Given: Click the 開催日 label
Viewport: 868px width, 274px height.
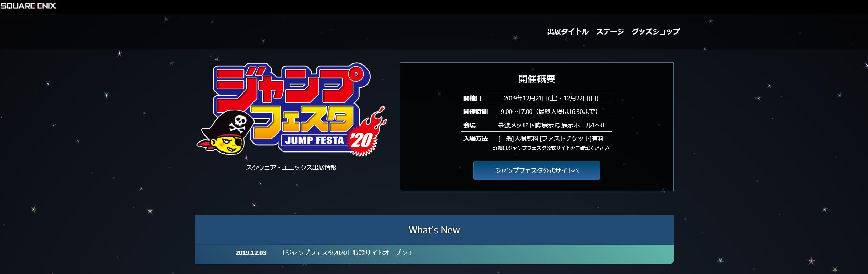Looking at the screenshot, I should [472, 98].
